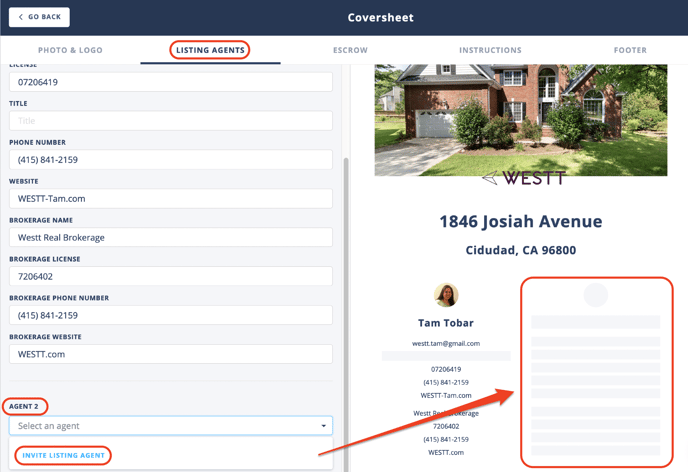Click the Cidudad, CA 96800 text
Viewport: 688px width, 472px height.
point(521,250)
